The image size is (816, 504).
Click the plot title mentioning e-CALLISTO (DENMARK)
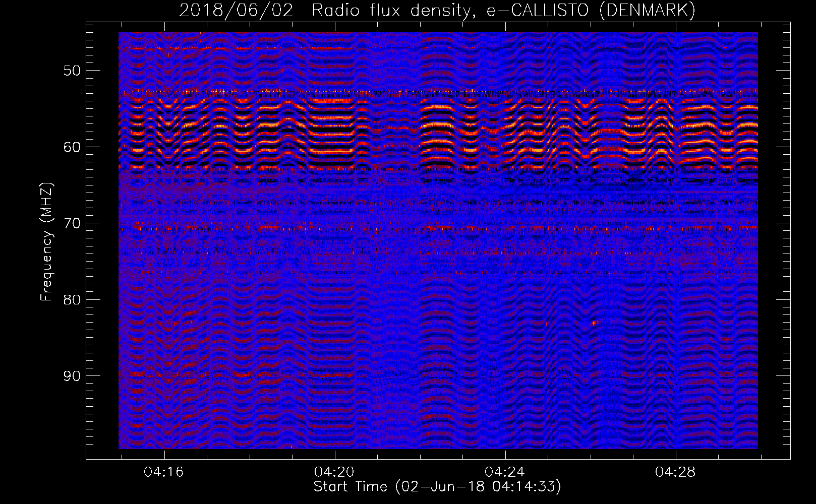pyautogui.click(x=437, y=10)
